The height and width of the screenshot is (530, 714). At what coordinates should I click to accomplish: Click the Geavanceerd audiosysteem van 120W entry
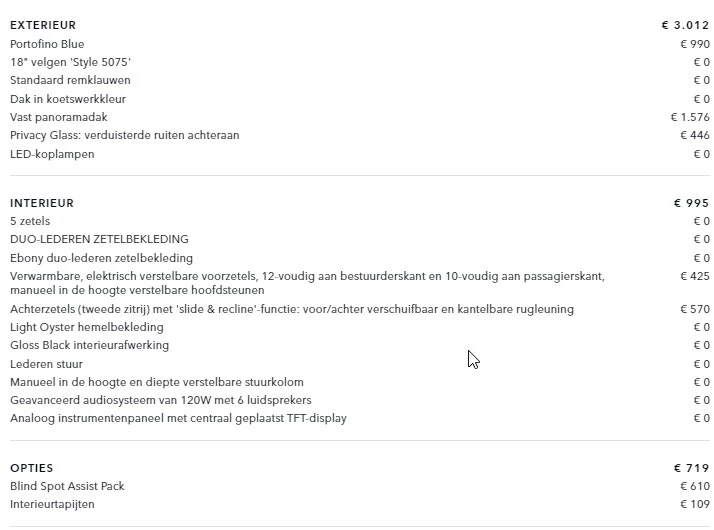point(160,400)
